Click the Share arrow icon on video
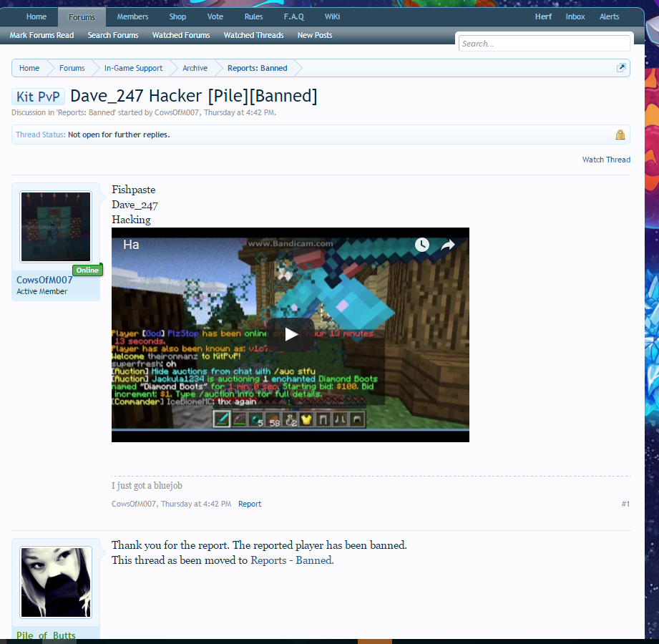This screenshot has height=644, width=659. point(448,245)
